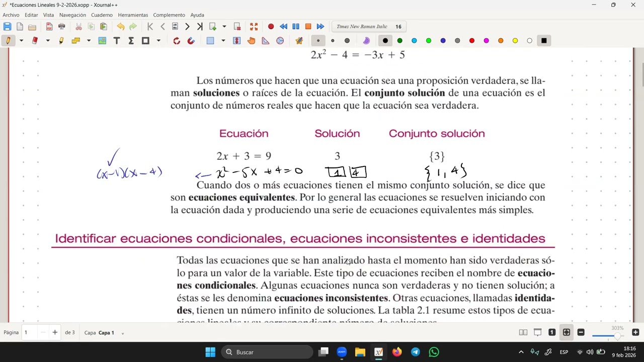
Task: Open the Vista menu
Action: (48, 15)
